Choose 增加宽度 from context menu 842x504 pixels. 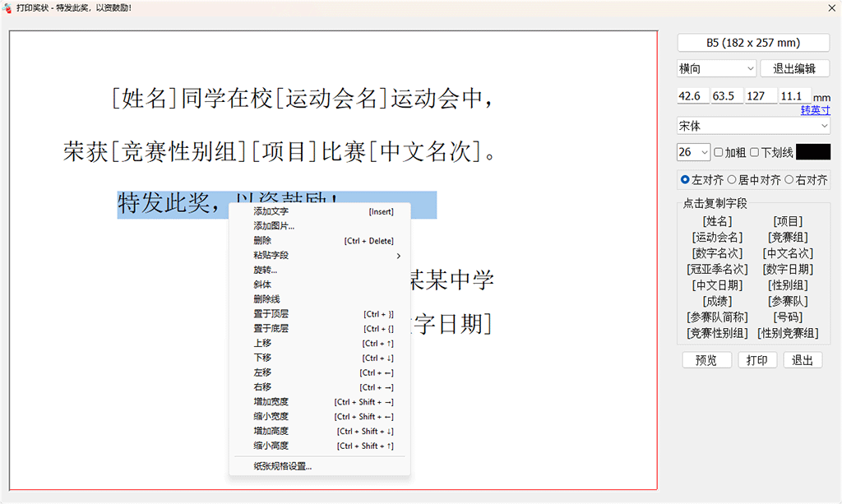click(x=320, y=402)
